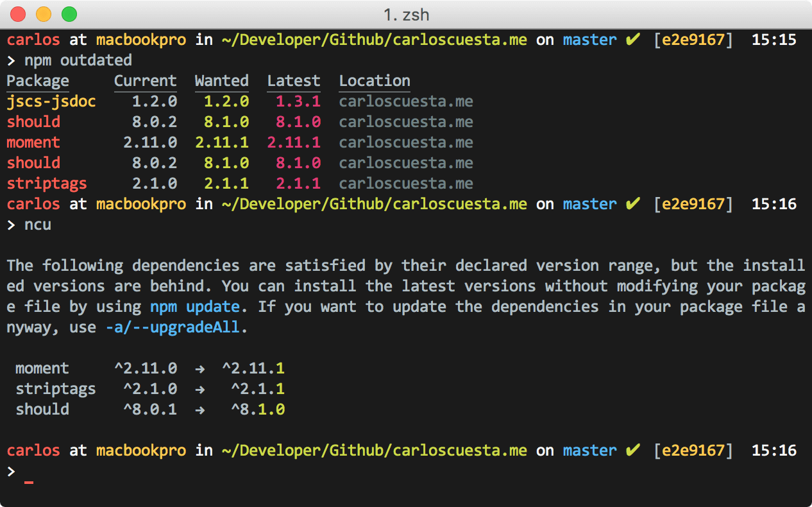Image resolution: width=812 pixels, height=507 pixels.
Task: Select "moment" in the npm outdated table
Action: click(33, 142)
